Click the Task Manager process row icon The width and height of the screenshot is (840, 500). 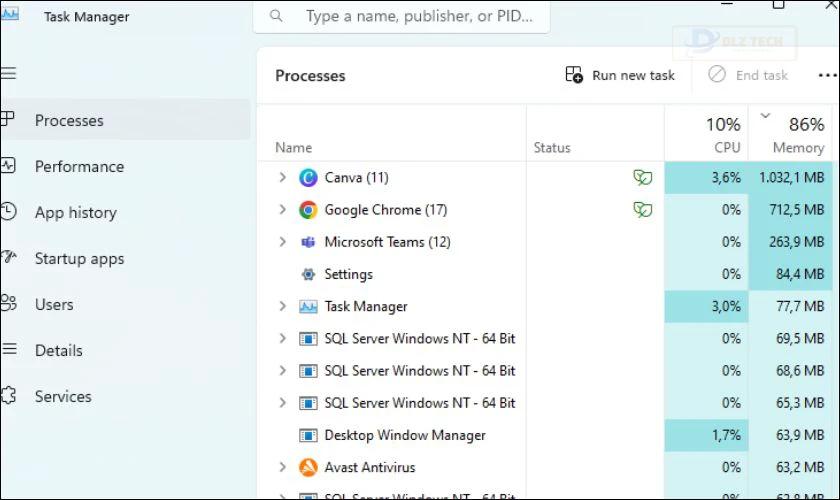tap(308, 307)
